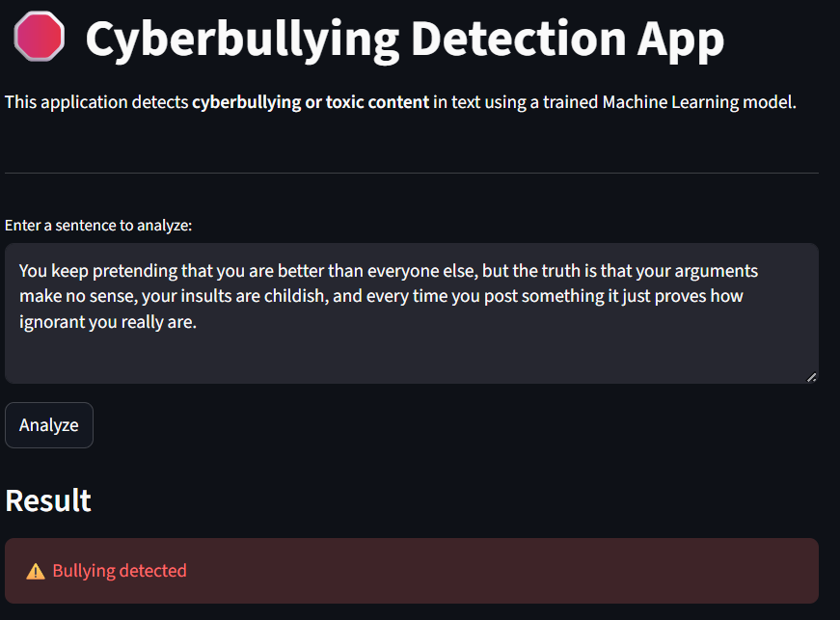Image resolution: width=840 pixels, height=620 pixels.
Task: Place cursor on the word "ignorant"
Action: click(x=54, y=322)
